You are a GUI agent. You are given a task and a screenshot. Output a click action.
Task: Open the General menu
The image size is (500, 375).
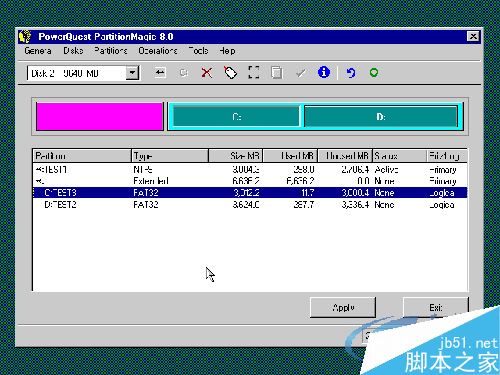38,51
